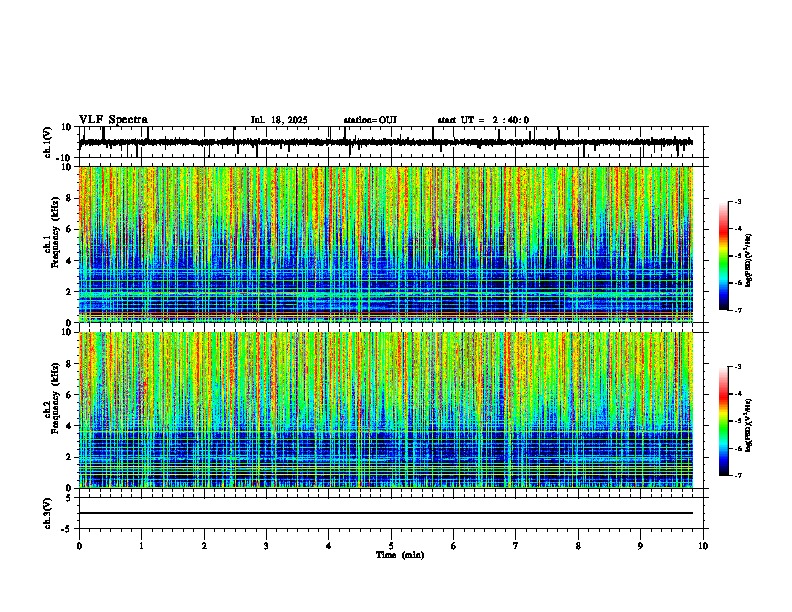The width and height of the screenshot is (792, 612).
Task: Click time axis tick label "9"
Action: pyautogui.click(x=640, y=546)
